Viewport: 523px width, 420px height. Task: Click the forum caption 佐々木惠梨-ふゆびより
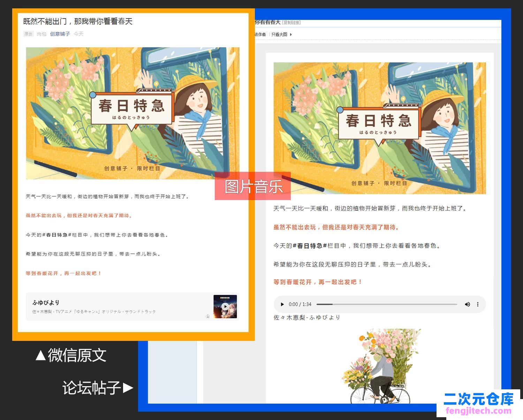coord(307,318)
